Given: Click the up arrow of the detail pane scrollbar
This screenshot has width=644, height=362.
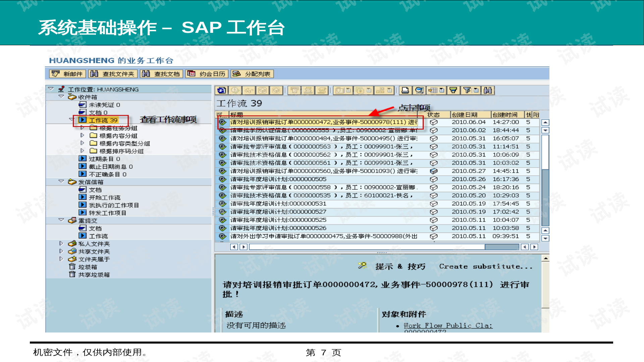Looking at the screenshot, I should (545, 258).
